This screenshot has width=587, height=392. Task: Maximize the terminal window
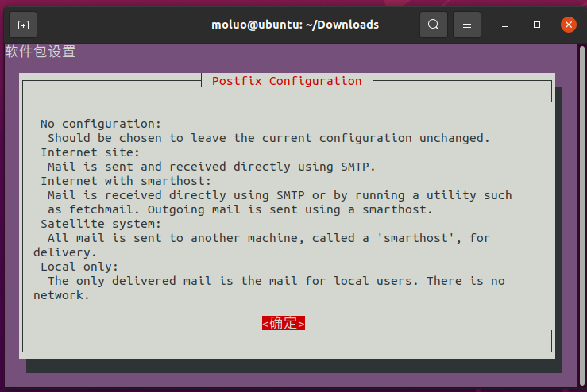(x=537, y=25)
